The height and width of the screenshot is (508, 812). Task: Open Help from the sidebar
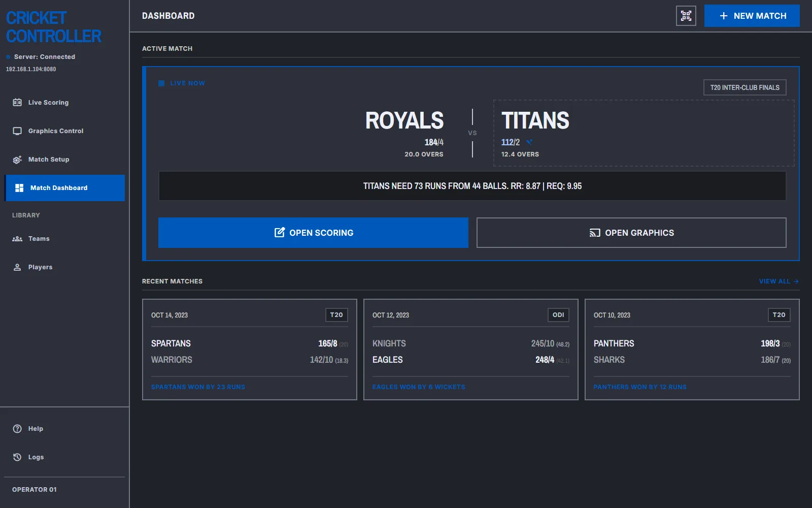(64, 429)
